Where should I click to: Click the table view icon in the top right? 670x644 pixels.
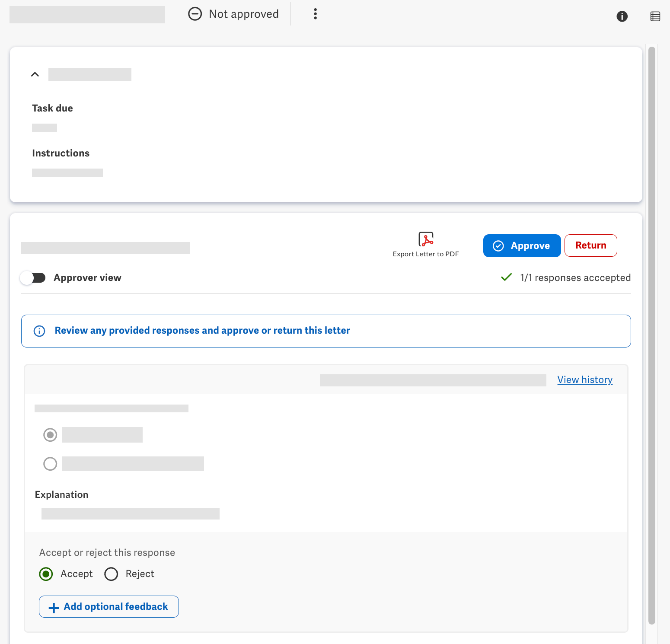(655, 16)
